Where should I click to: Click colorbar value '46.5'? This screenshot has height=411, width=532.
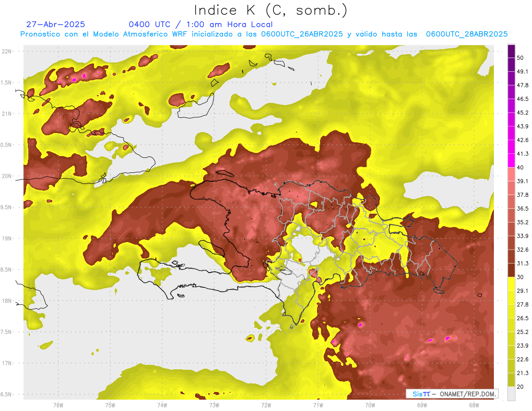click(522, 99)
